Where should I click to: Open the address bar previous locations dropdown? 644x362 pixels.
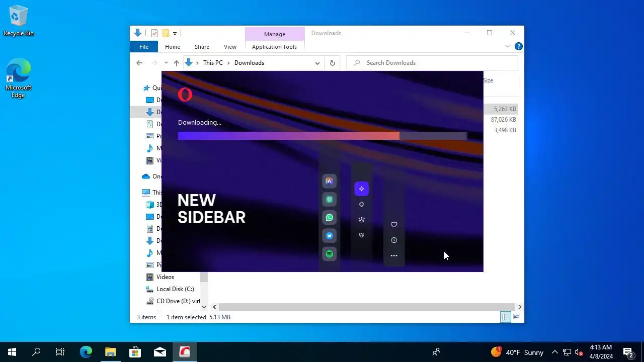click(x=317, y=63)
